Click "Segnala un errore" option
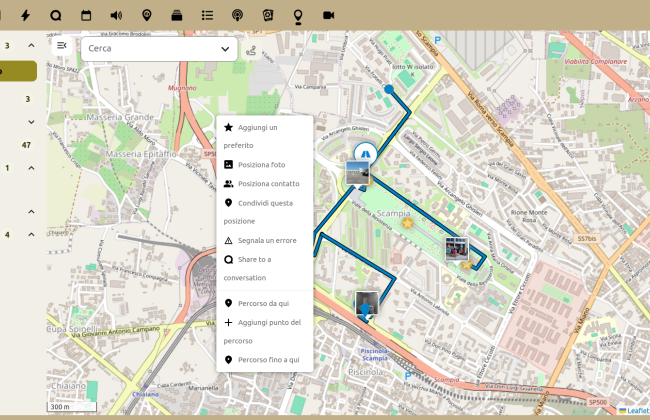This screenshot has height=420, width=650. 267,240
